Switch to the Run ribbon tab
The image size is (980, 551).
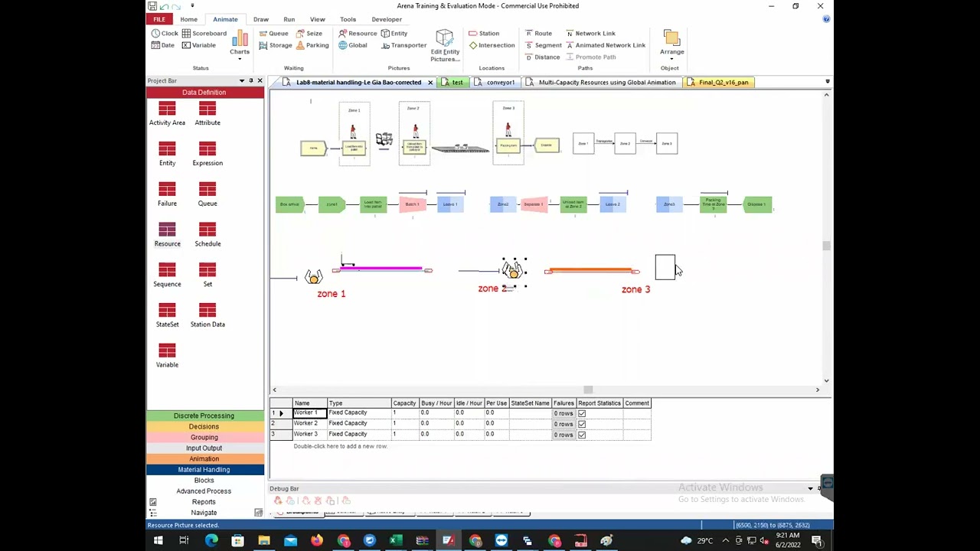289,19
